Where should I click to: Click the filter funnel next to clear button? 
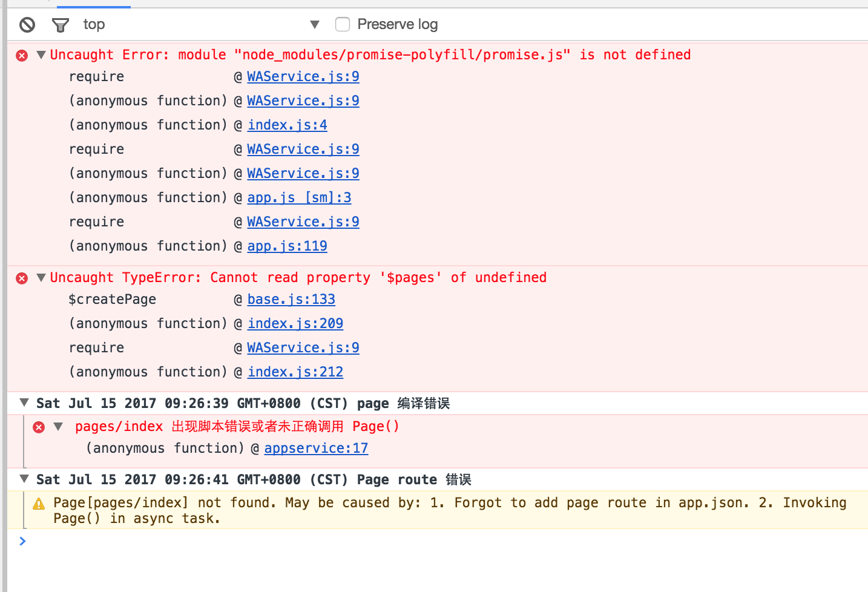tap(60, 24)
